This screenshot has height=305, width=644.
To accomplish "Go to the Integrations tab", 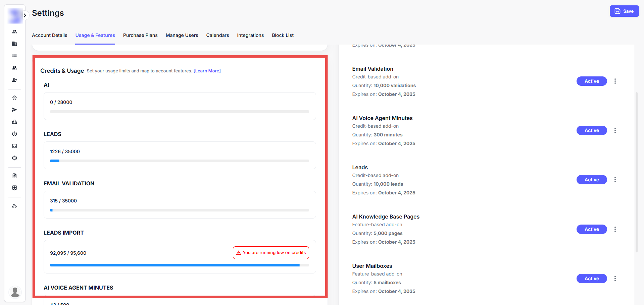I will (x=250, y=35).
